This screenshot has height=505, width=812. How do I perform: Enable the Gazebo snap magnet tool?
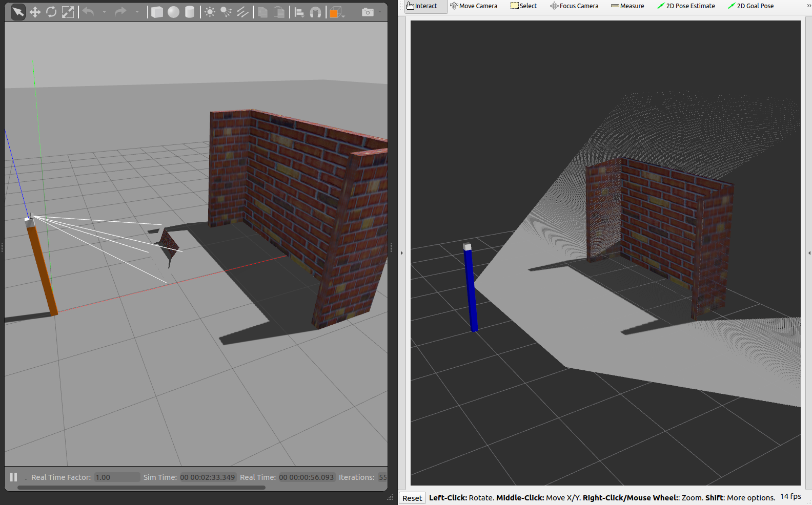click(316, 12)
